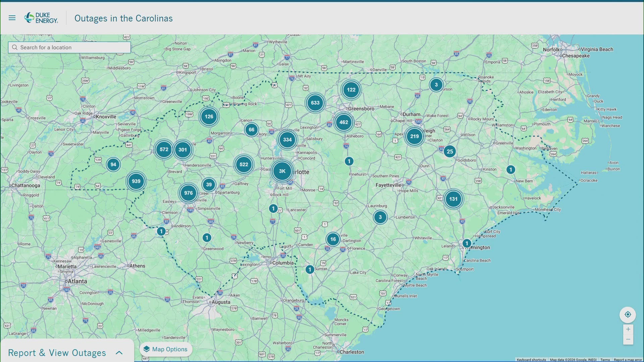Center map on my location
The width and height of the screenshot is (644, 362).
point(628,314)
